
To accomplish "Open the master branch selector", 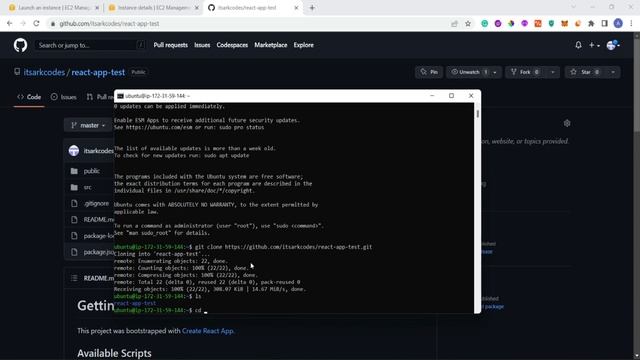I will [x=88, y=125].
